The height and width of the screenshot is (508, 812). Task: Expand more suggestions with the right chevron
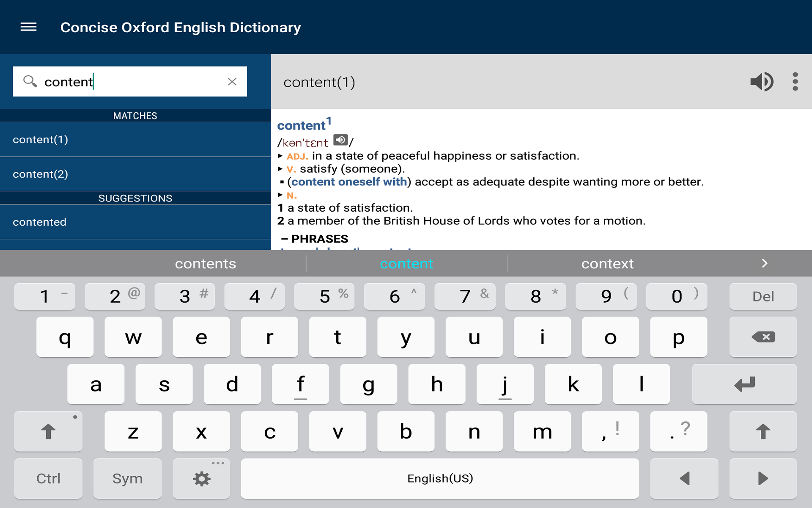click(x=765, y=263)
